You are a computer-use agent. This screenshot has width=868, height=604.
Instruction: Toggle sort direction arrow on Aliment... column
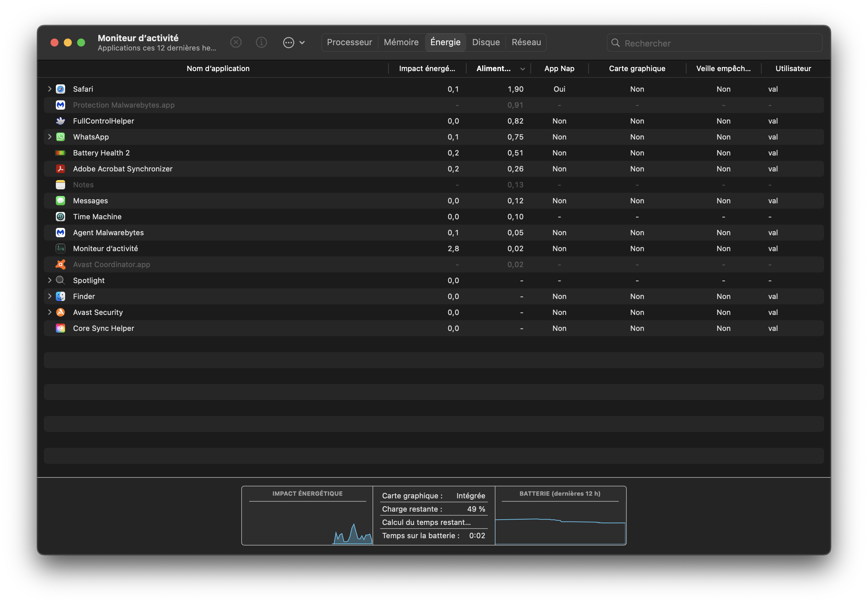[x=522, y=69]
